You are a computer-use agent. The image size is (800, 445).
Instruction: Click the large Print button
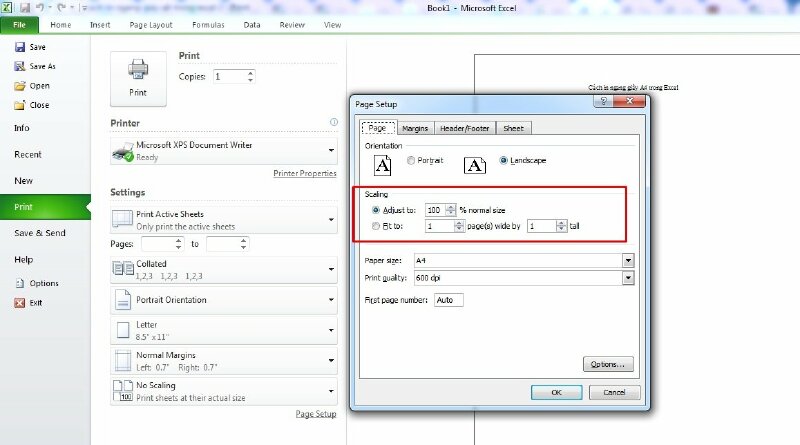click(x=138, y=79)
